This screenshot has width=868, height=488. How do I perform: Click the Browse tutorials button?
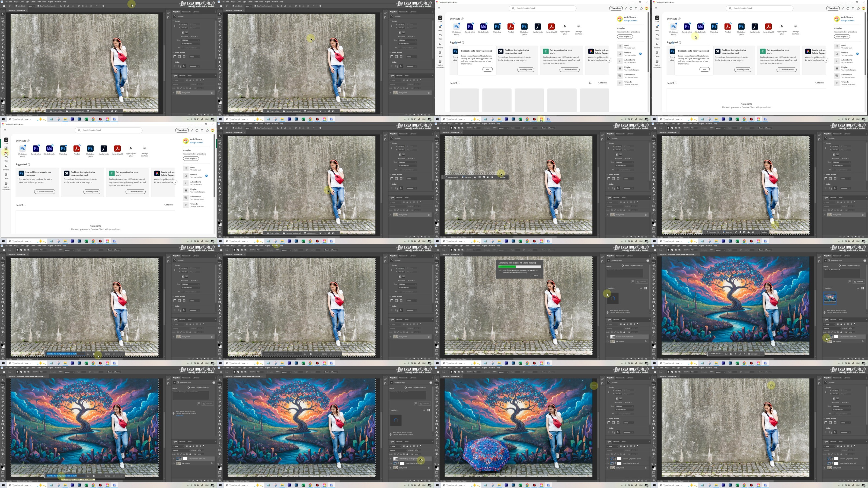tap(44, 192)
